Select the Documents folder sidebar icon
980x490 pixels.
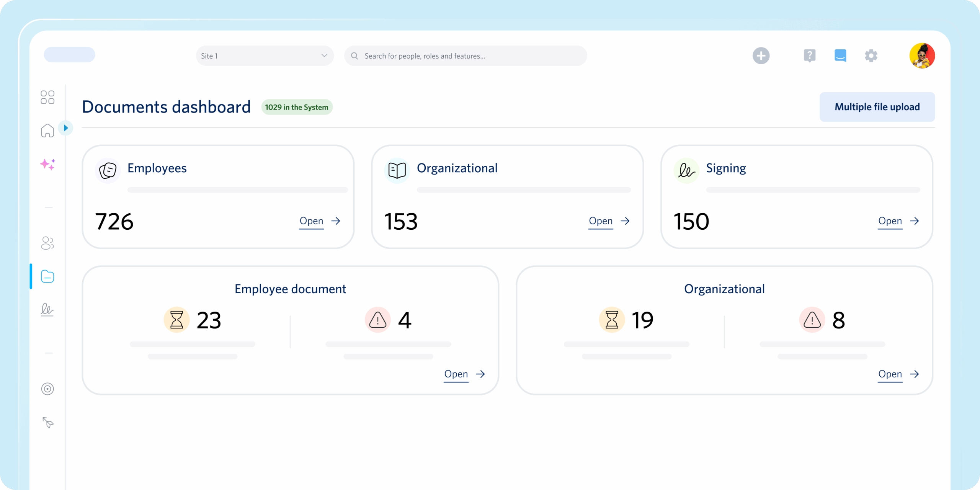(47, 276)
